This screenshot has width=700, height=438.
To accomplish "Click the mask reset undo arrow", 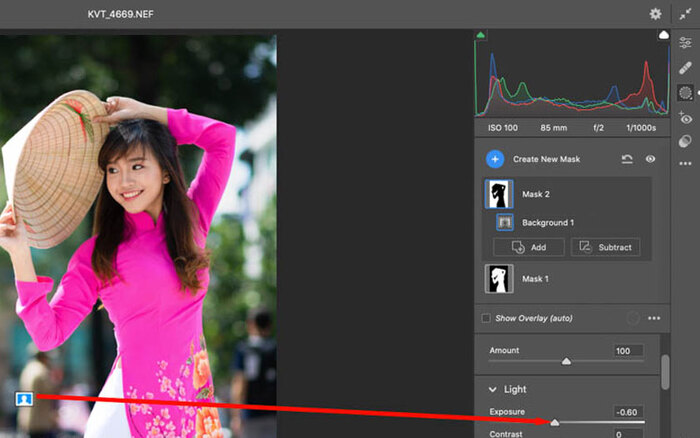I will coord(627,159).
